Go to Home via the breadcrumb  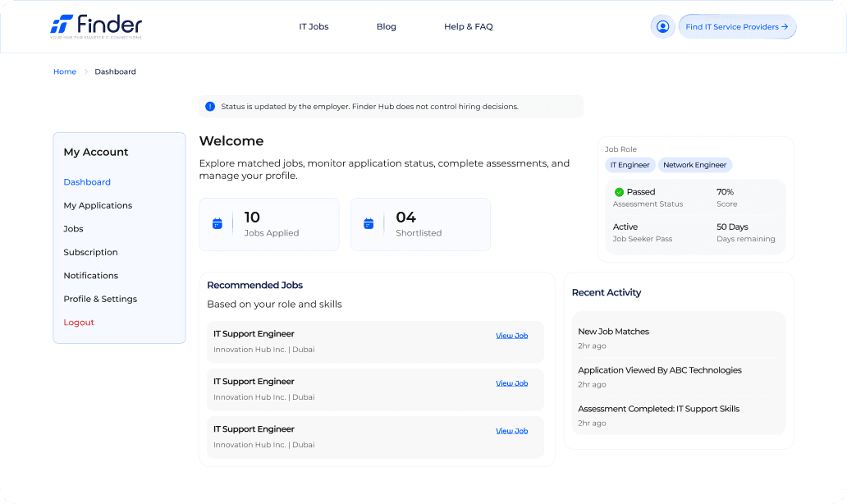65,71
